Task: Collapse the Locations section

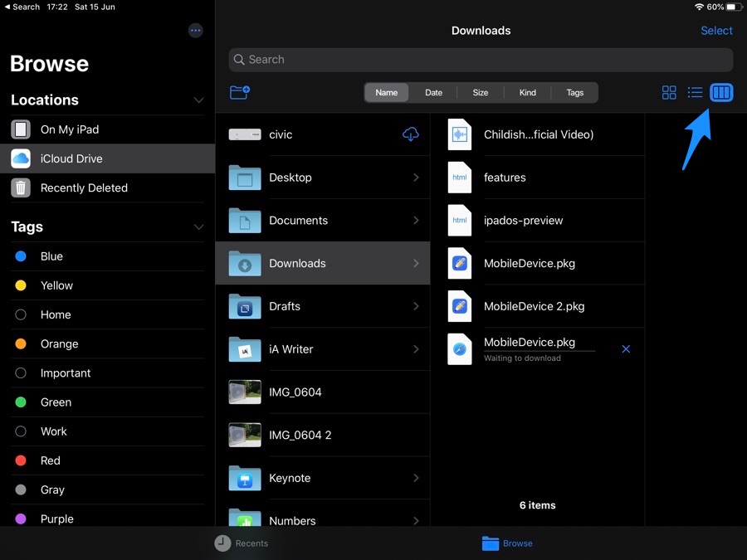Action: point(198,100)
